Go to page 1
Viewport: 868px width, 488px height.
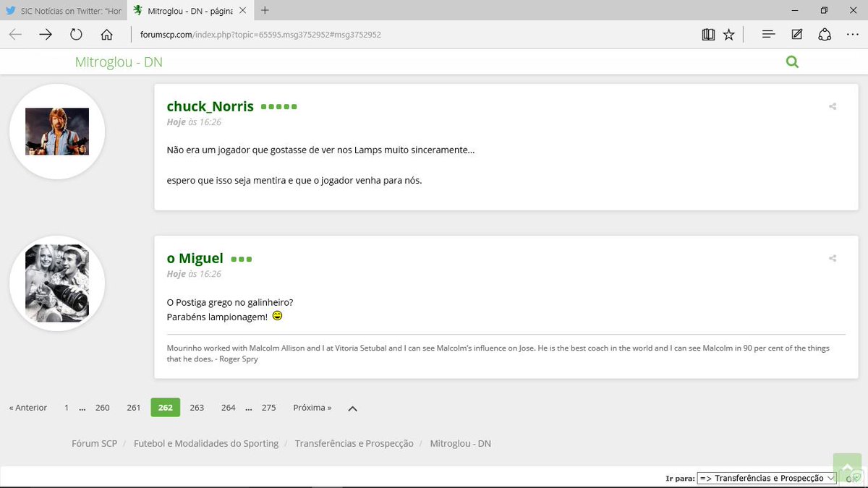click(x=66, y=408)
